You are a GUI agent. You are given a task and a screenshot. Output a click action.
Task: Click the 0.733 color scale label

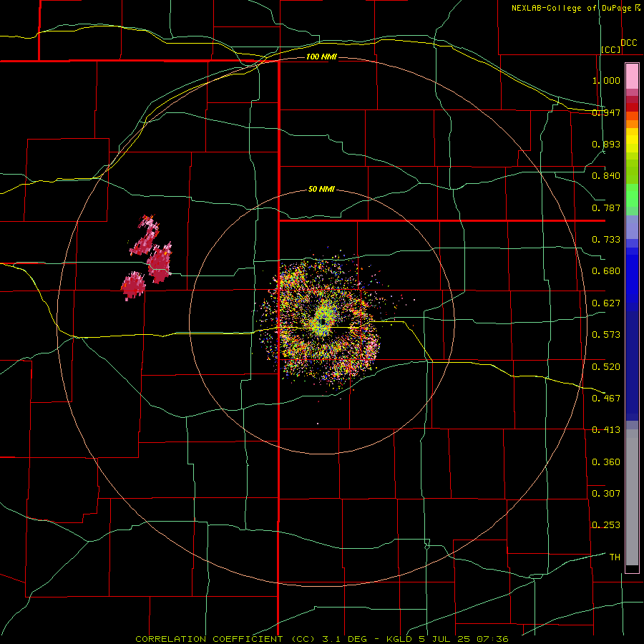[606, 240]
